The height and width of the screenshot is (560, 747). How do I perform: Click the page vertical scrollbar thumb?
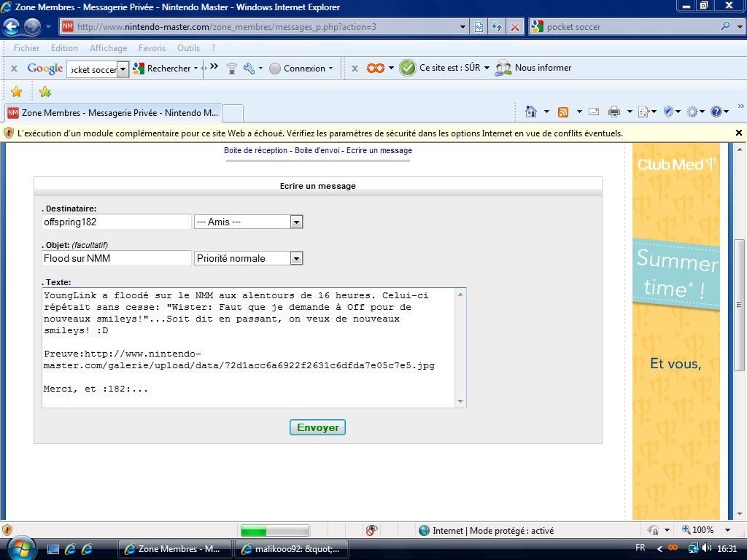[x=738, y=305]
